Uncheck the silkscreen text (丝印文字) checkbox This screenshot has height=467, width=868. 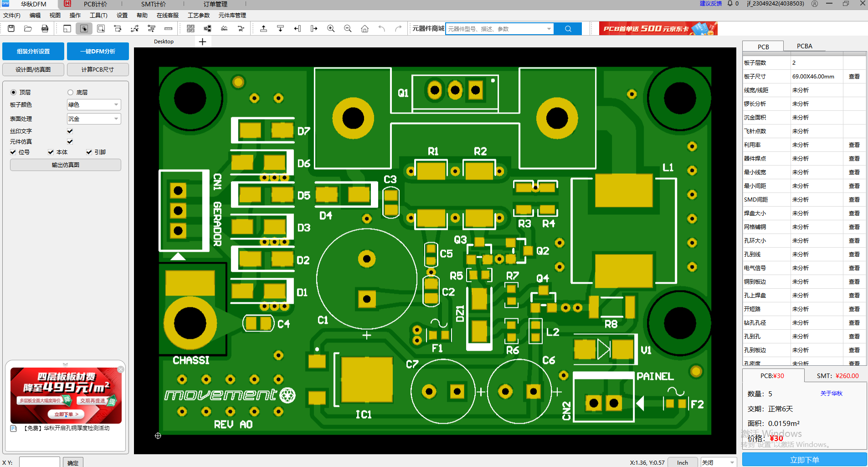point(70,131)
